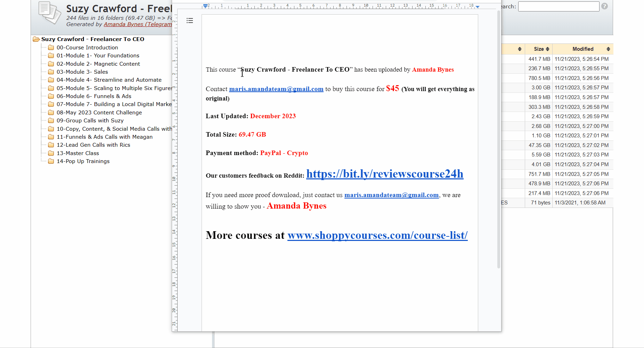Open 06-Module 6- Funnels & Ads folder

click(94, 96)
